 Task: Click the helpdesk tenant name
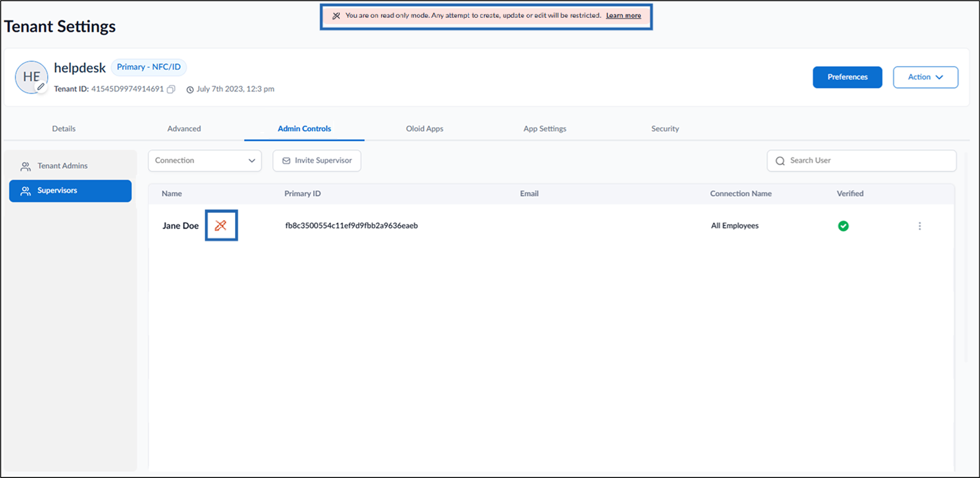[x=80, y=68]
